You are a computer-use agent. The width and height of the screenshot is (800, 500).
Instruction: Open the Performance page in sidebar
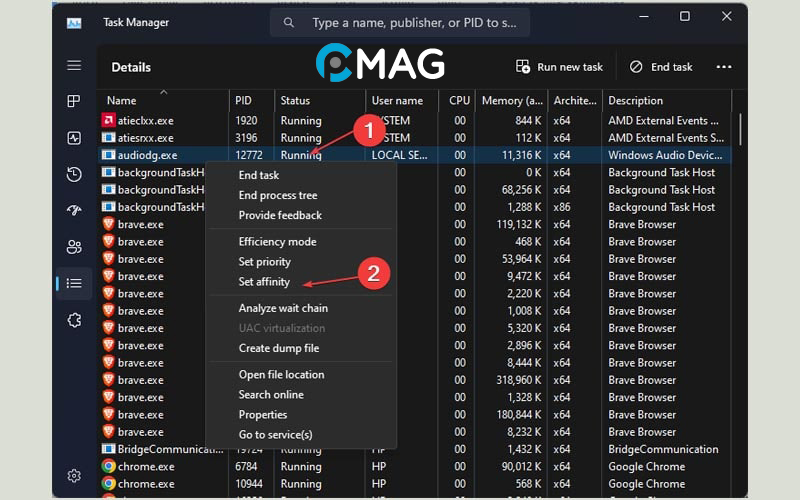coord(74,138)
